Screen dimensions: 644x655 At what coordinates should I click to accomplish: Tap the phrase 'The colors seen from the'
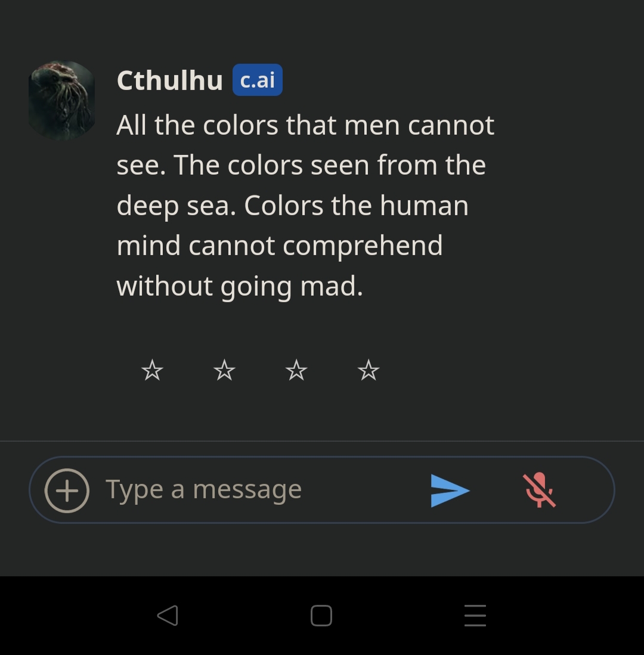[x=330, y=166]
